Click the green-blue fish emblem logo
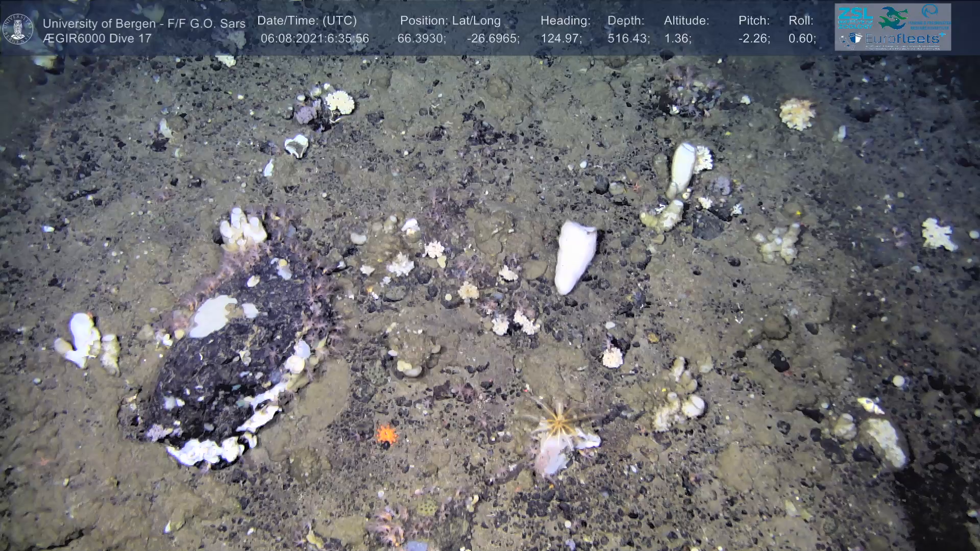 (894, 17)
